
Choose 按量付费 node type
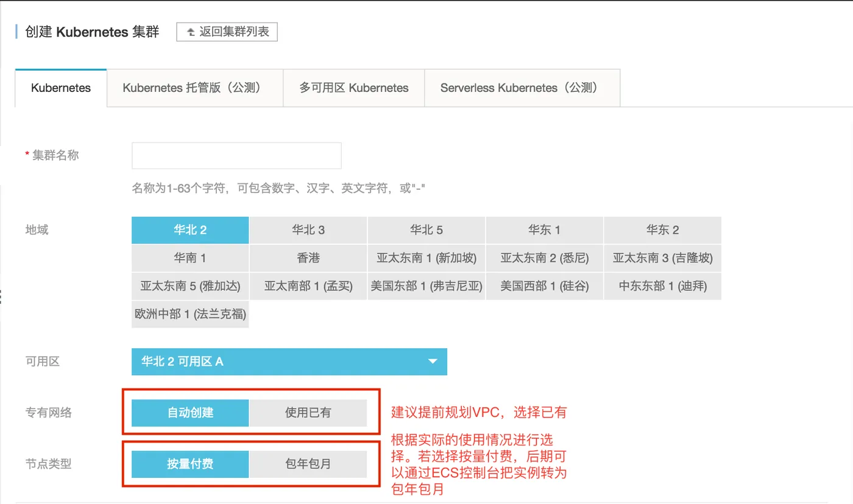click(x=190, y=464)
